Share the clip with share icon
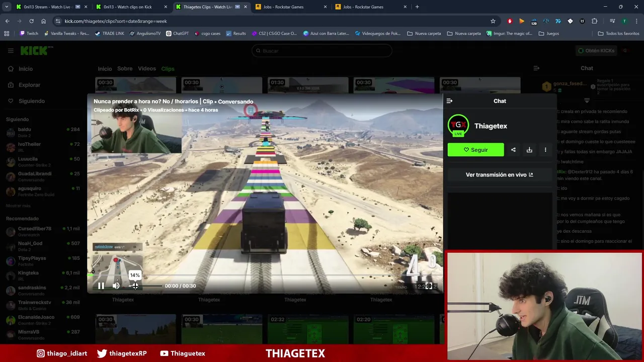 tap(513, 150)
